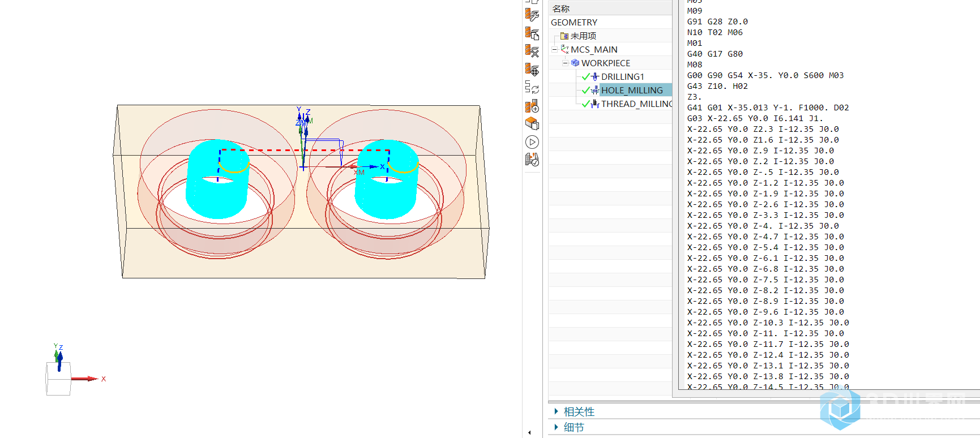Click the 'M09' code line
This screenshot has height=438, width=980.
[x=694, y=11]
